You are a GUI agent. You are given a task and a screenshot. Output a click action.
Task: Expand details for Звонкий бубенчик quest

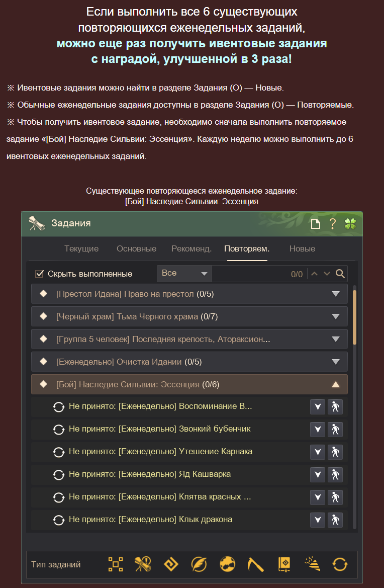[x=318, y=430]
